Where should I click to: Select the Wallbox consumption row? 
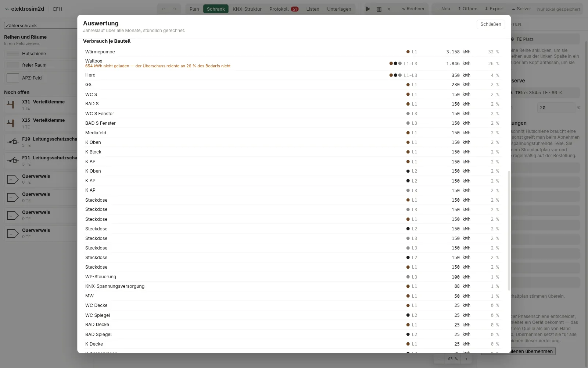(292, 63)
